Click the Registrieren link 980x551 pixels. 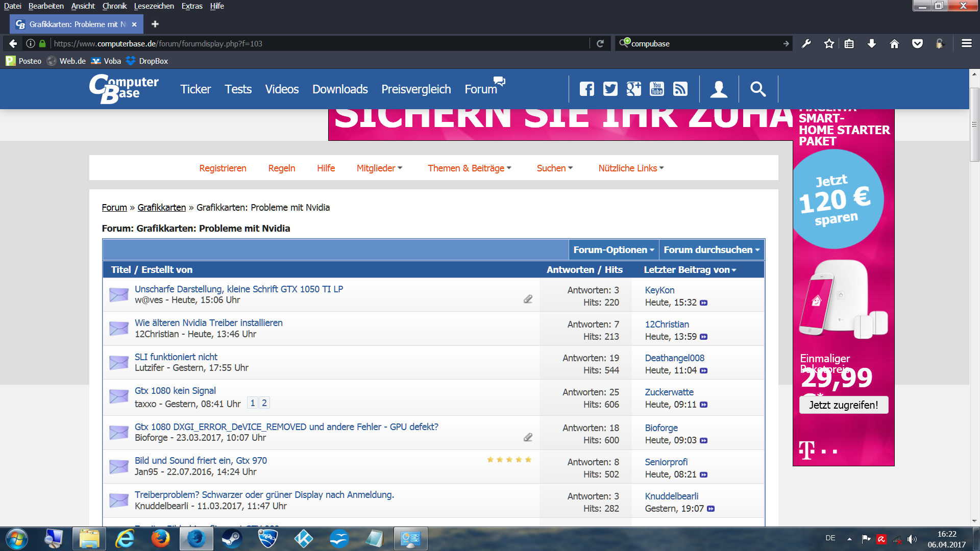(x=223, y=168)
